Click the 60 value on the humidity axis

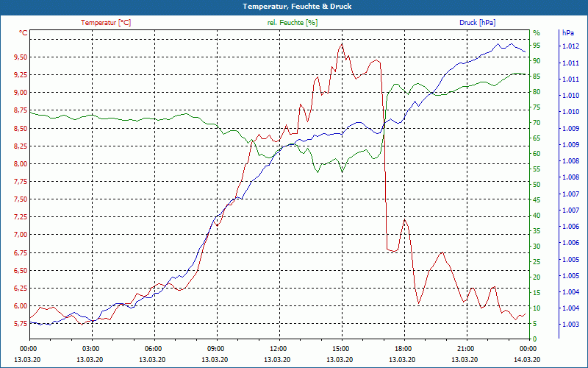(537, 154)
